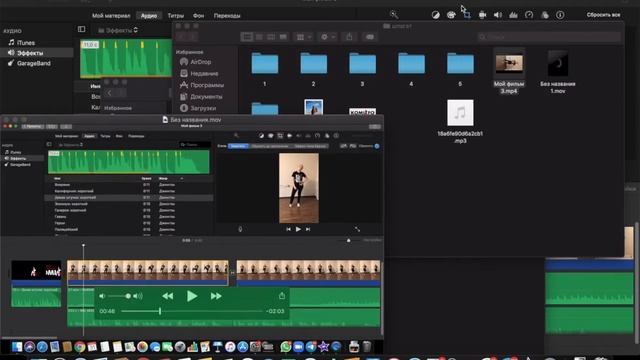640x360 pixels.
Task: Skip to next clip in recorded viewer
Action: click(x=308, y=229)
